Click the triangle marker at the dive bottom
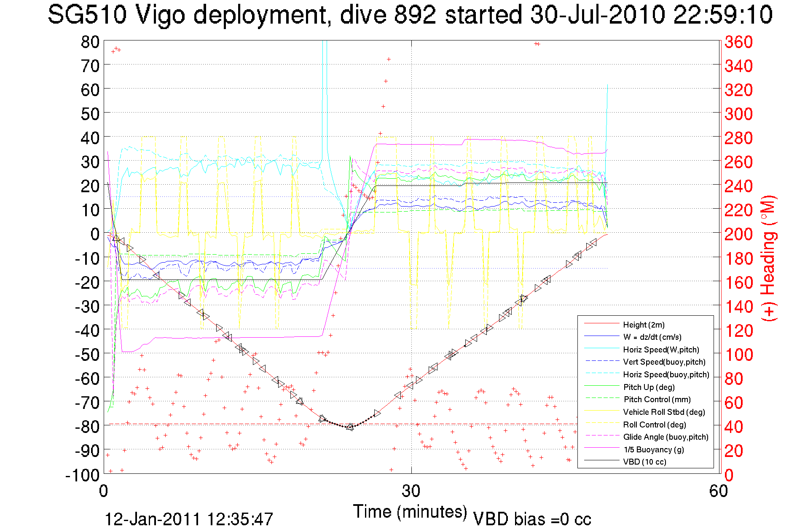The image size is (797, 532). (x=350, y=427)
